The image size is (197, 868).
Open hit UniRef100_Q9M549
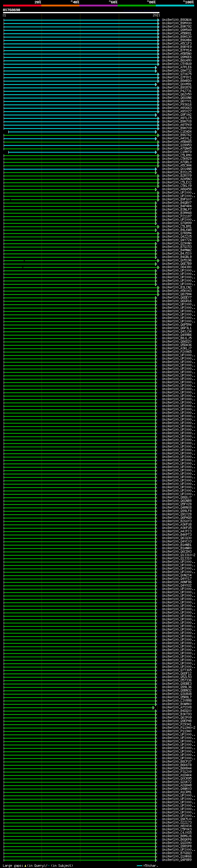tap(177, 30)
